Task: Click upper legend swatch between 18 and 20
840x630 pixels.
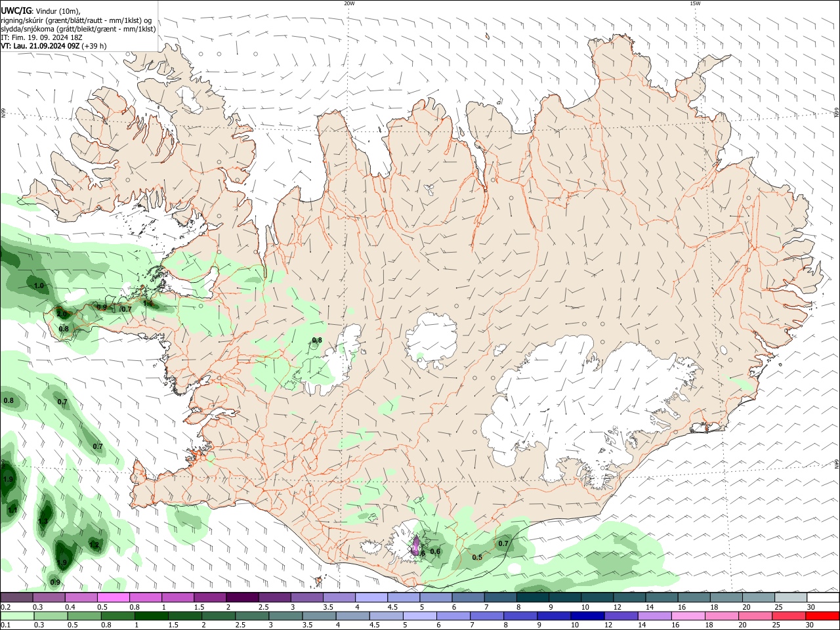Action: [x=726, y=598]
